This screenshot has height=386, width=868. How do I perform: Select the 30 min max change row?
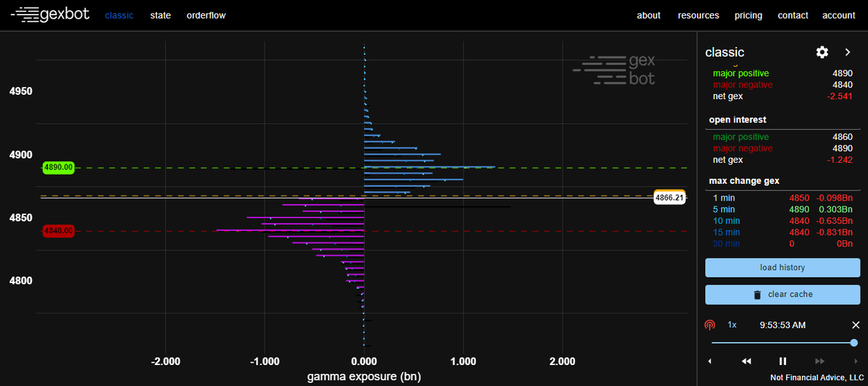pyautogui.click(x=783, y=244)
